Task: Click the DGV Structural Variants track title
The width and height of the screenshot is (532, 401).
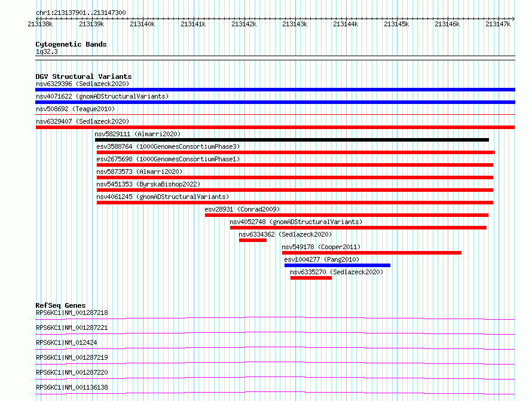Action: (x=84, y=76)
